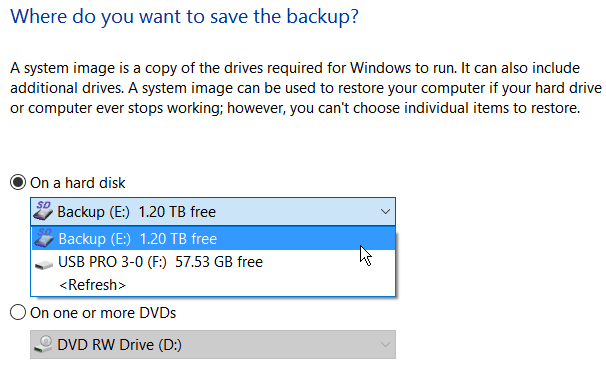Click the 'On one or more DVDs' label text
This screenshot has height=389, width=606.
(103, 313)
